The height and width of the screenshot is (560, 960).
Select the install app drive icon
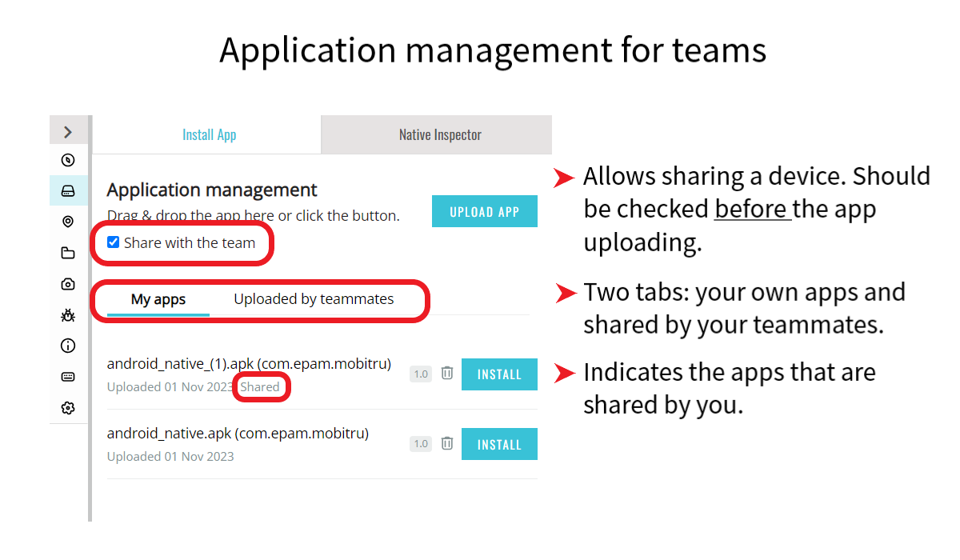[x=68, y=191]
